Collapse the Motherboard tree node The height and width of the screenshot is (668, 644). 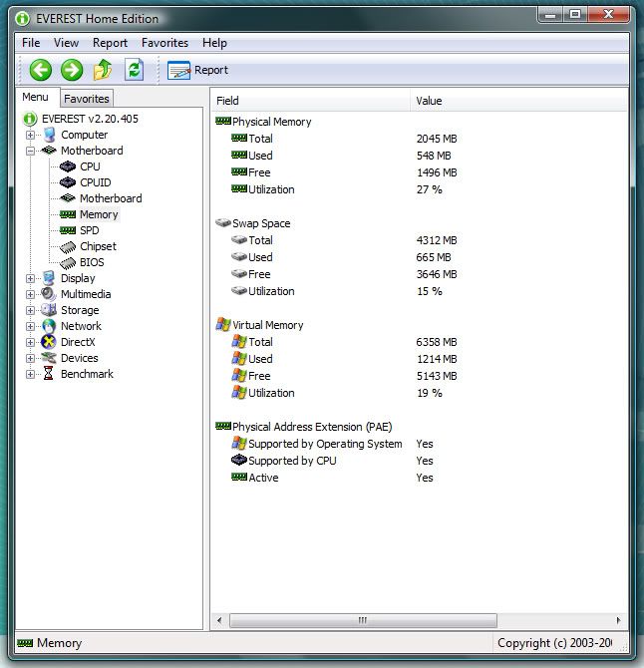(x=30, y=151)
